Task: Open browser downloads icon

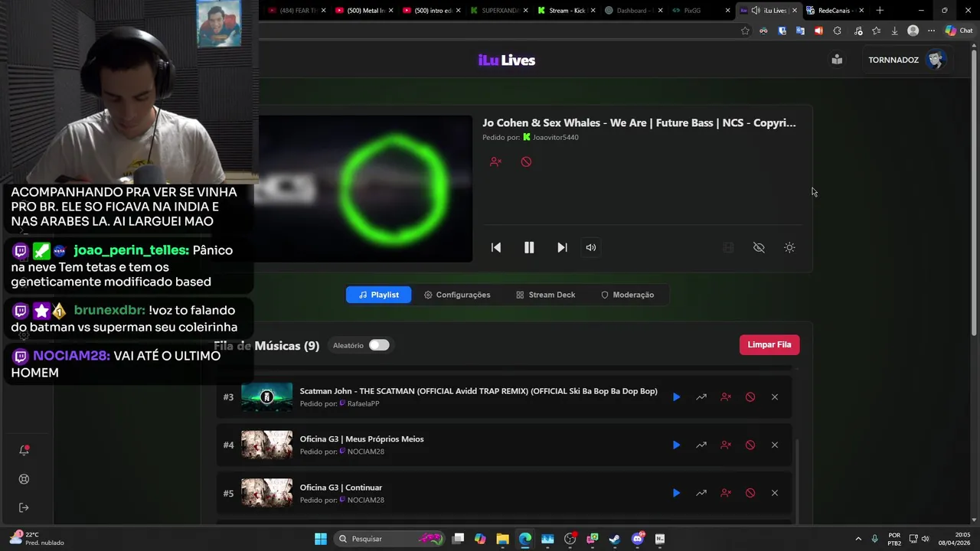Action: (894, 31)
